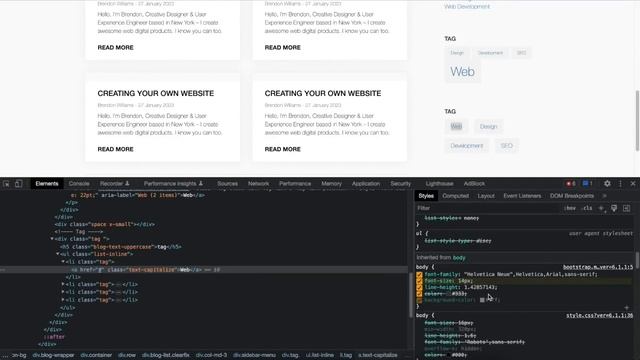
Task: Collapse the expanded li class="tag" node
Action: 63,262
